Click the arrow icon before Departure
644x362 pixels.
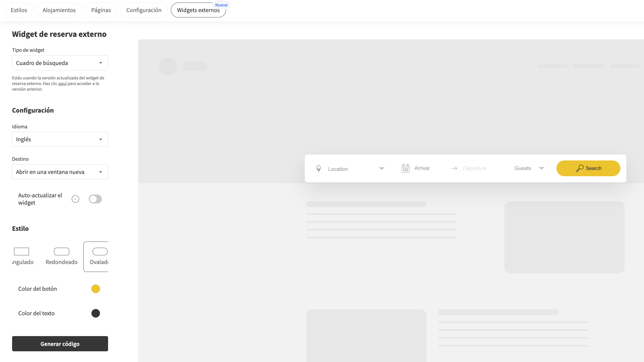coord(454,168)
